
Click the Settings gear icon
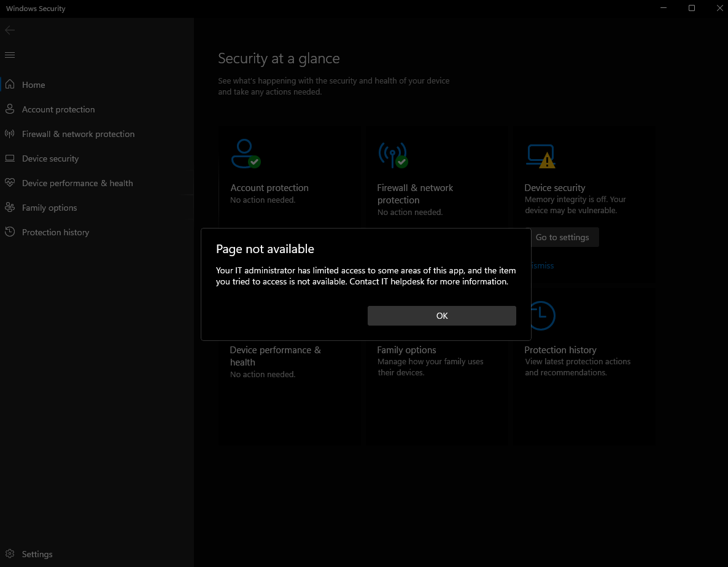click(10, 553)
